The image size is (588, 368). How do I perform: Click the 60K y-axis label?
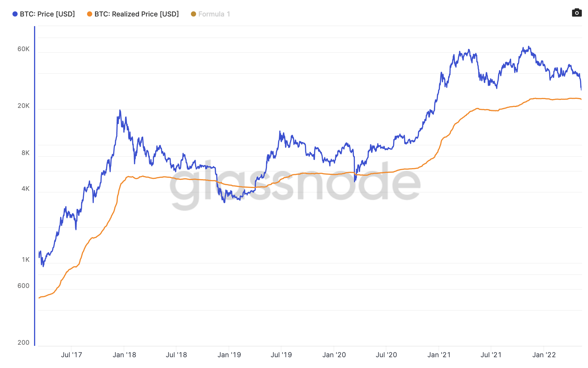(x=23, y=49)
